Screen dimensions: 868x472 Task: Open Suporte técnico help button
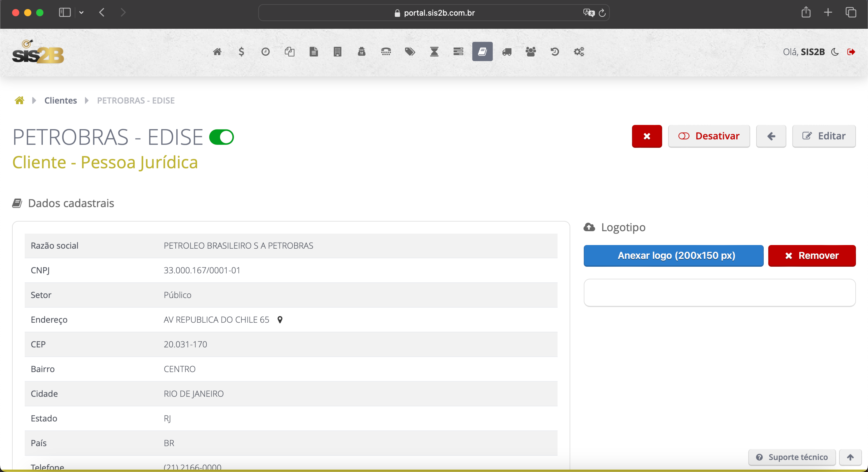click(792, 457)
